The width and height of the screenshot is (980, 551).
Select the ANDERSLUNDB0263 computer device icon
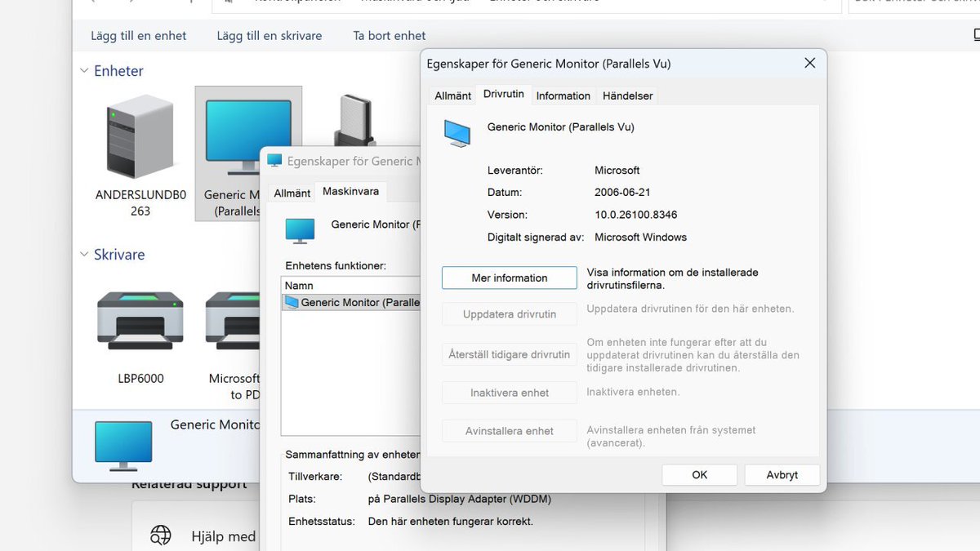[140, 137]
